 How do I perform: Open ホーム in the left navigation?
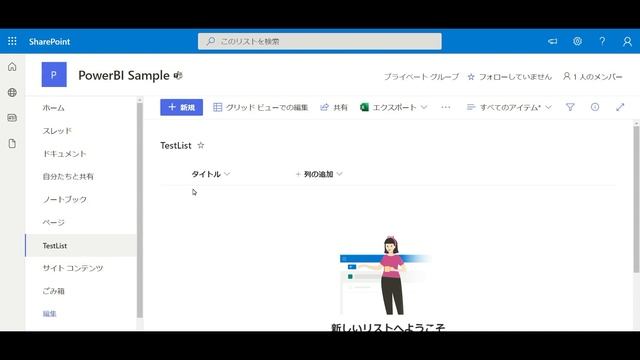53,108
